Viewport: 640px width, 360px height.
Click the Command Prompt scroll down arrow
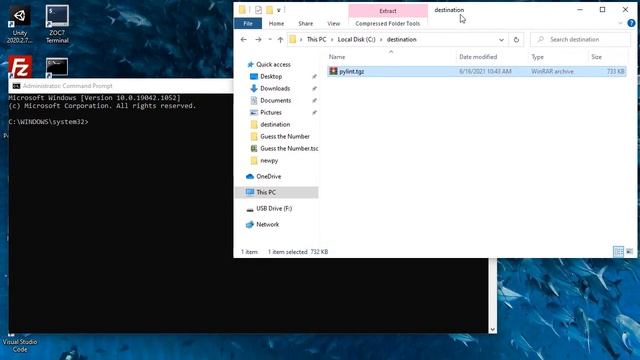tap(493, 329)
